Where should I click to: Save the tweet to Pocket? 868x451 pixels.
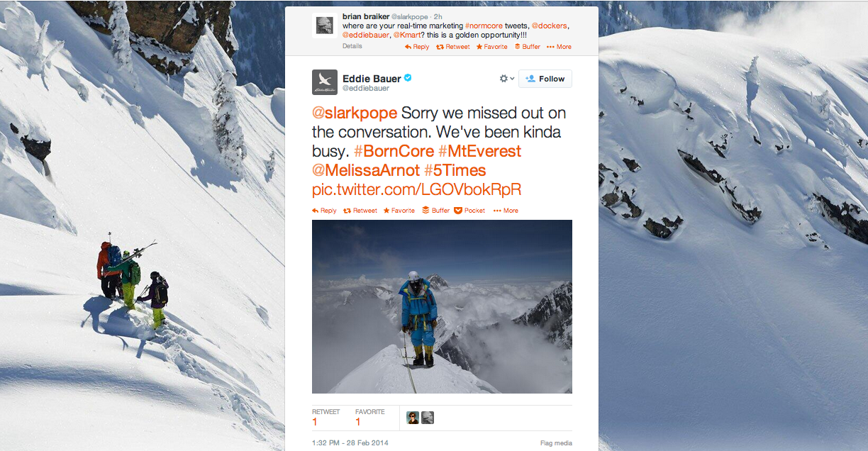[469, 211]
